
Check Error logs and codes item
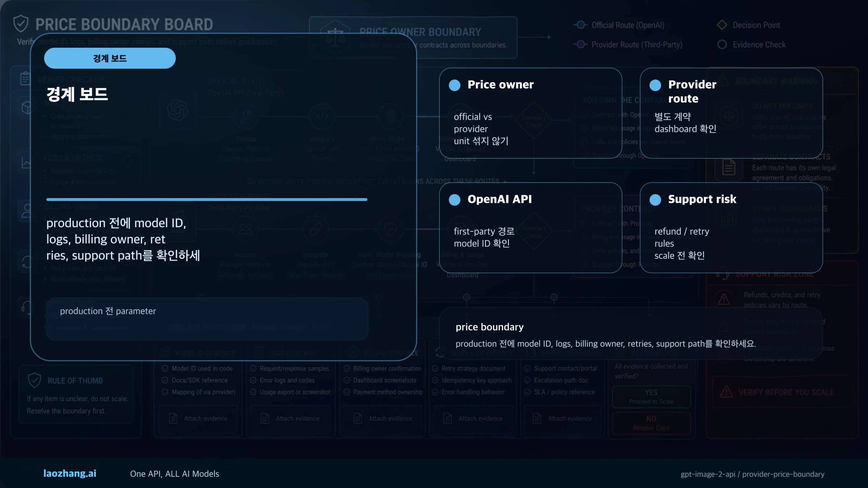(253, 380)
